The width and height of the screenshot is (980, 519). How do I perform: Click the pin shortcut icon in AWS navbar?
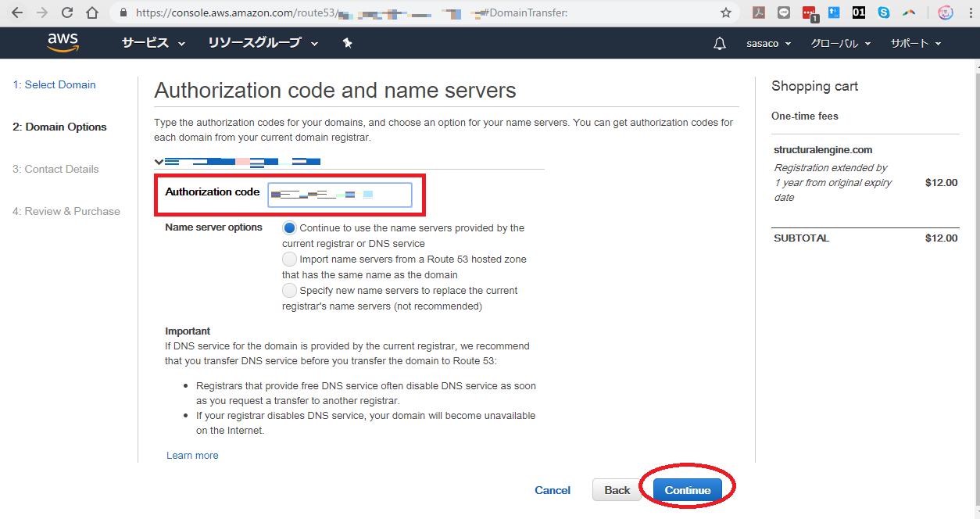(x=348, y=44)
